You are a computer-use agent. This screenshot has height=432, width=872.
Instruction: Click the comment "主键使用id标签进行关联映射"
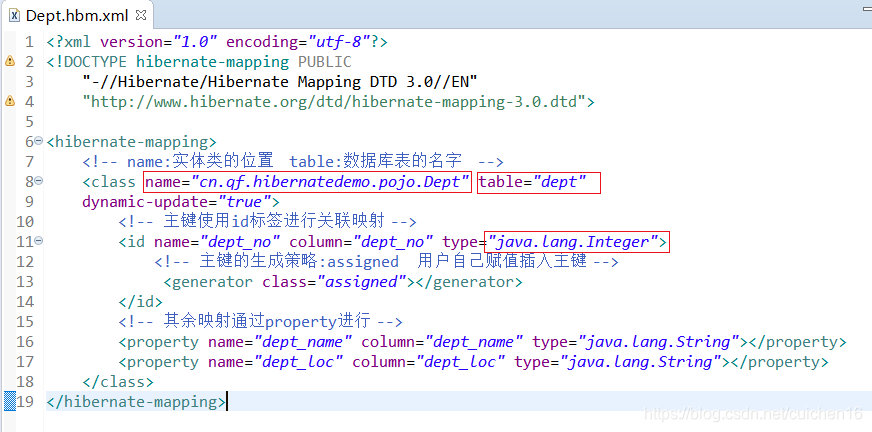(x=267, y=222)
